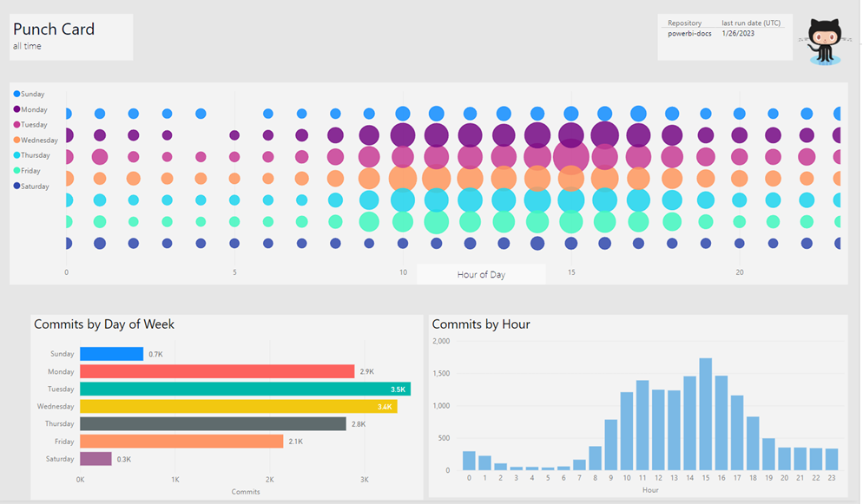
Task: Select the gray Thursday bar showing 2.8K
Action: pyautogui.click(x=213, y=423)
